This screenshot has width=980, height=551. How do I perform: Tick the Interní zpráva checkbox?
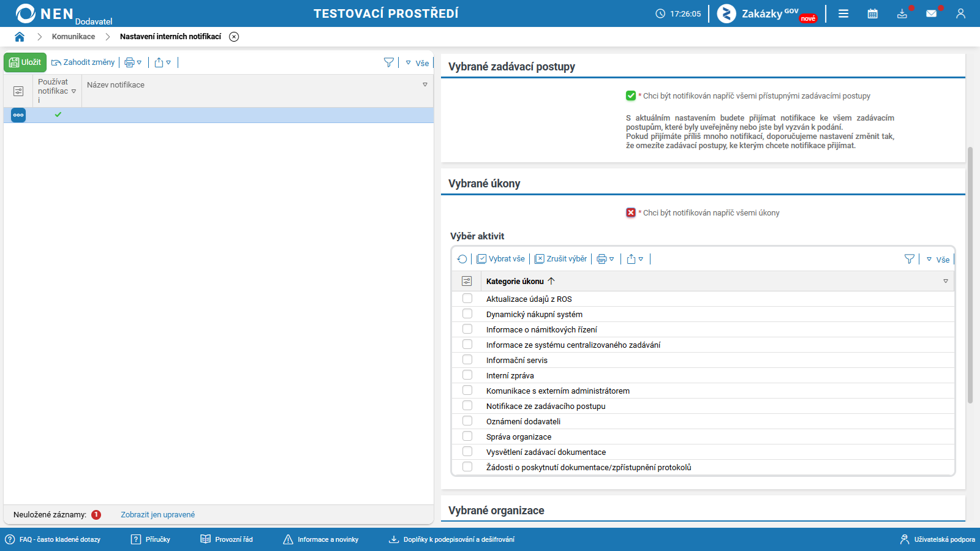pos(467,375)
